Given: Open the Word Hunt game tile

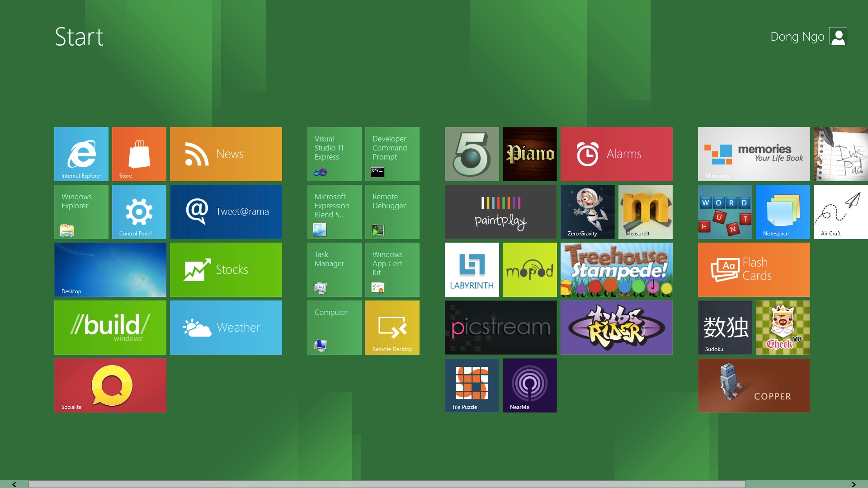Looking at the screenshot, I should tap(725, 212).
